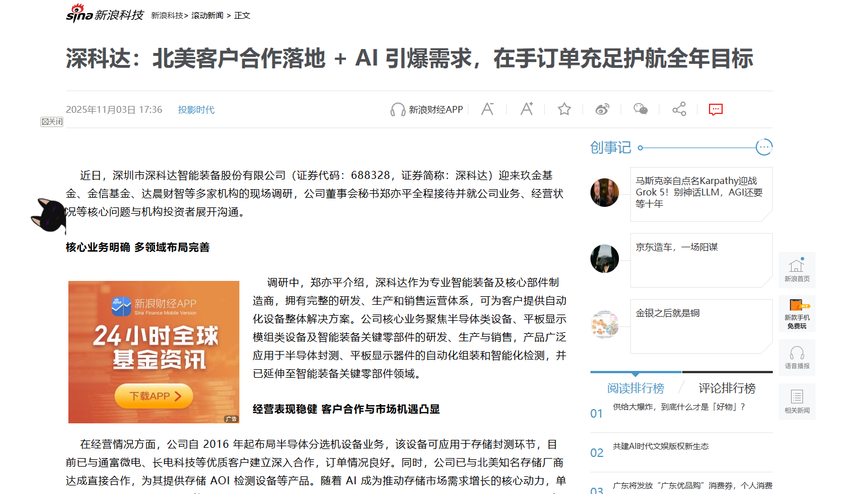Share the article to Weibo
This screenshot has height=494, width=868.
point(602,109)
